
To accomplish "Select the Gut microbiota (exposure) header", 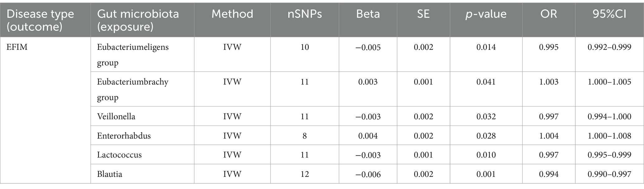I will point(138,20).
